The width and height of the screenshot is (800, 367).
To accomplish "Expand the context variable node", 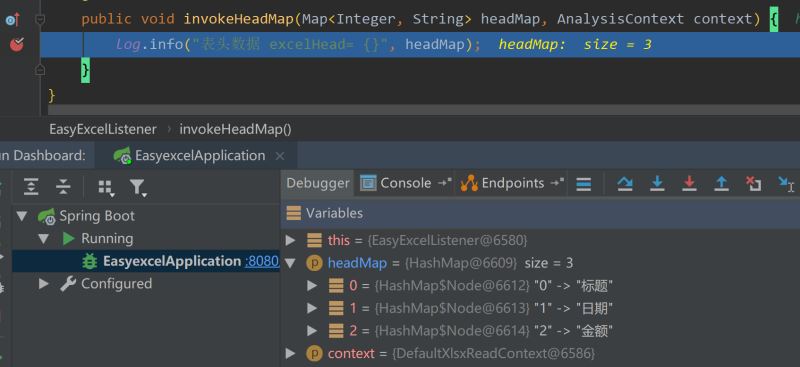I will [290, 353].
